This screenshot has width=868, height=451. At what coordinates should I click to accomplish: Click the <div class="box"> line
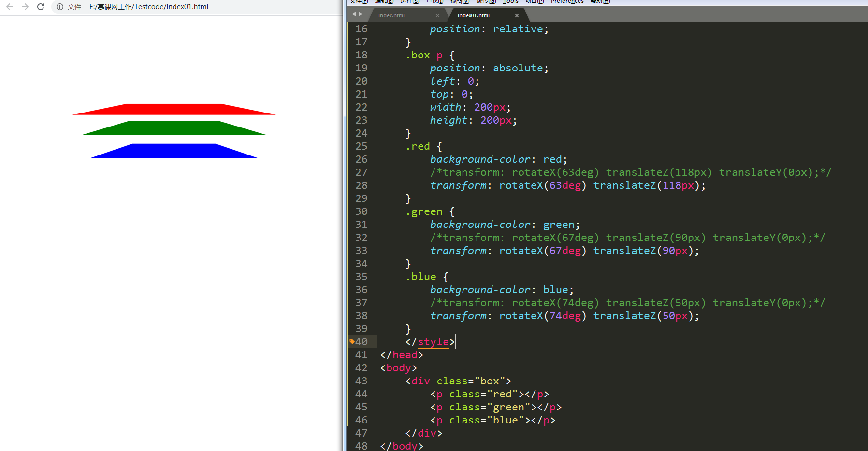point(458,381)
